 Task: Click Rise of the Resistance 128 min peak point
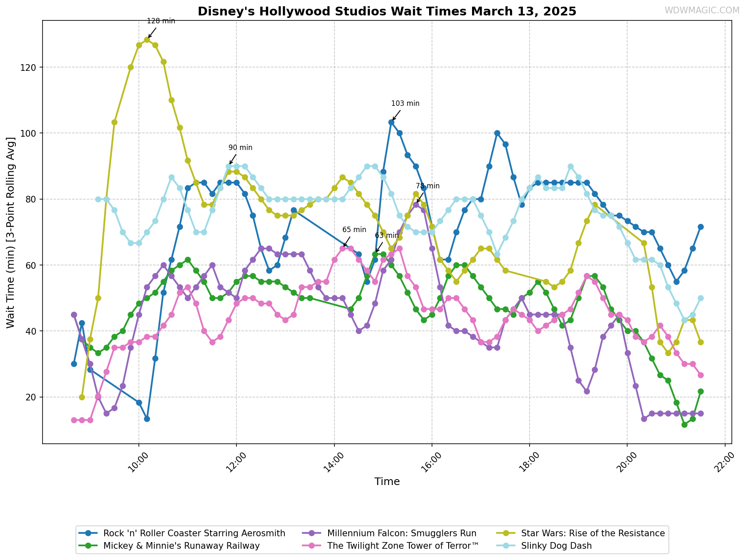coord(147,40)
